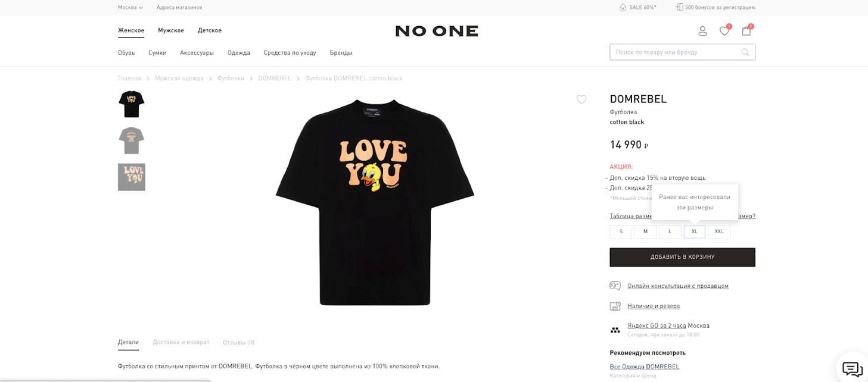Select size S for the t-shirt
Viewport: 868px width, 382px height.
620,231
